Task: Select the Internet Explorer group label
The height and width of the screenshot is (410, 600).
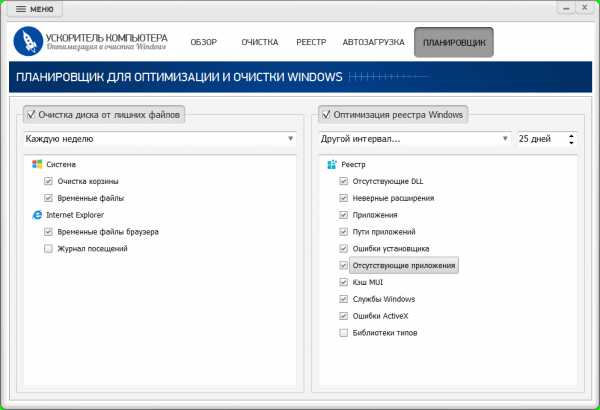Action: [75, 215]
